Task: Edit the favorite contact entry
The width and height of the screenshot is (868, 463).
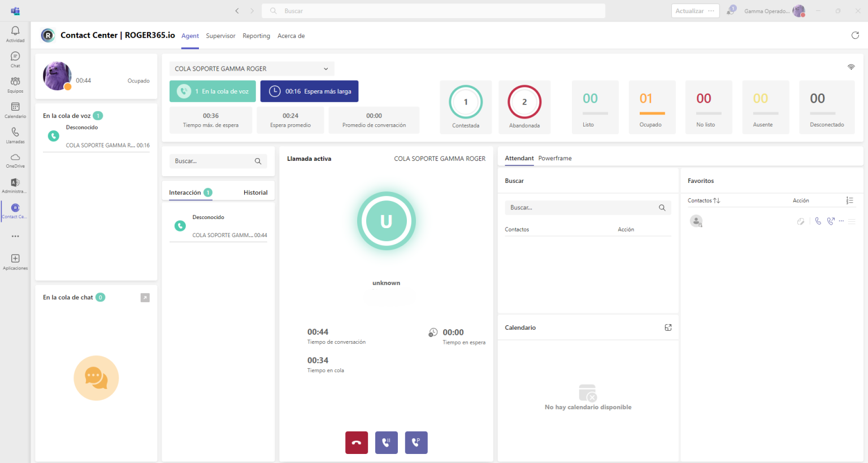Action: tap(801, 221)
